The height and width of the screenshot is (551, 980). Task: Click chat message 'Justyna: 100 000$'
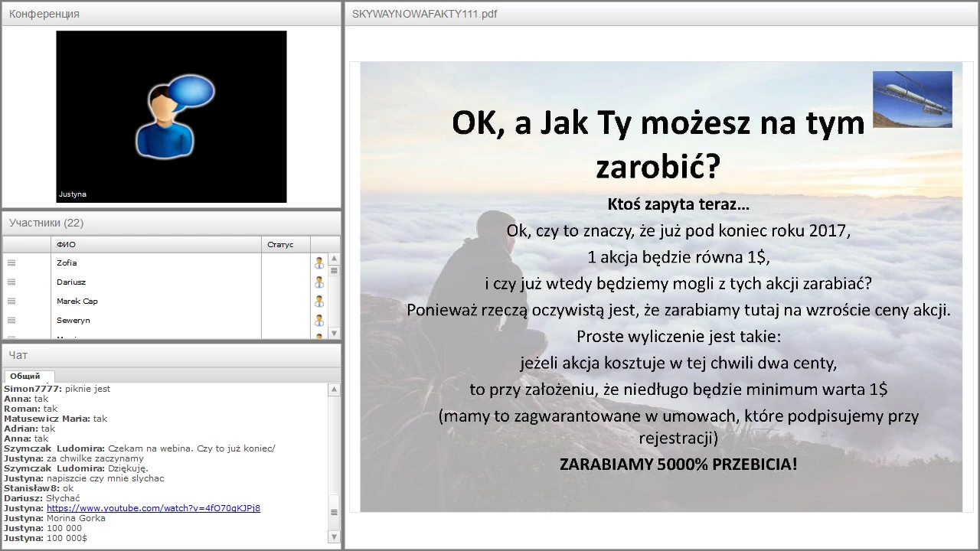46,538
